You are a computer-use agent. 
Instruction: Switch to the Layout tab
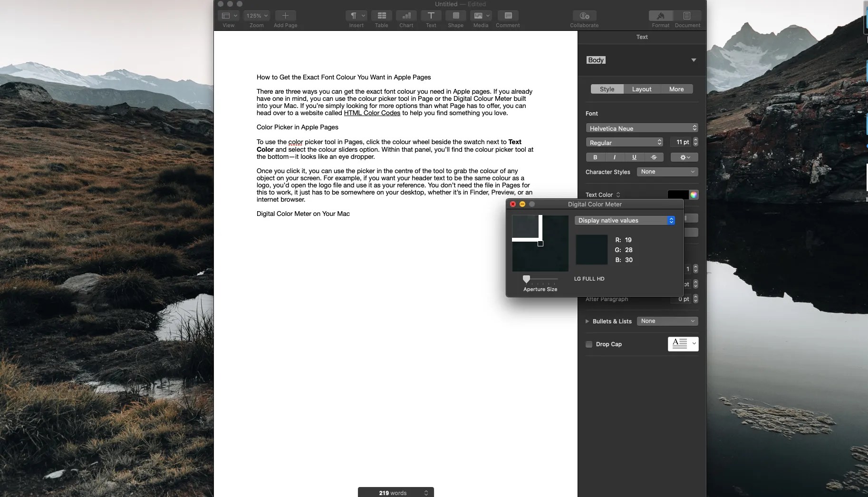[x=642, y=89]
